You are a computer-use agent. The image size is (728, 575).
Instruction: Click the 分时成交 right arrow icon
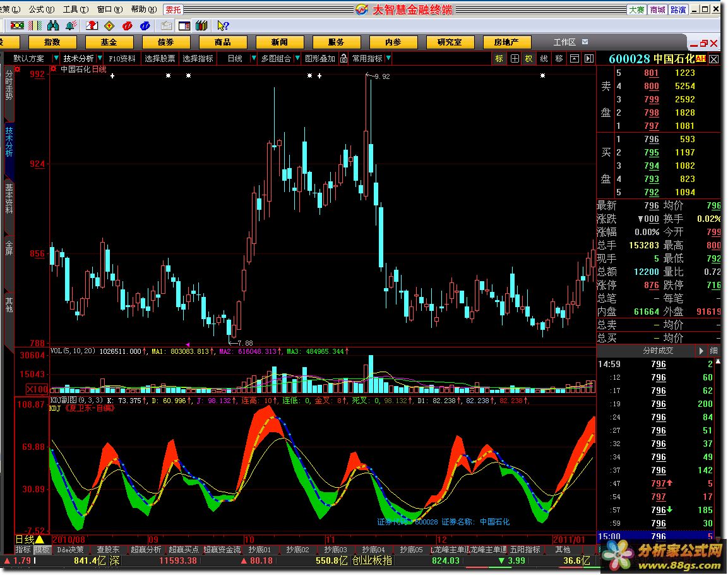701,351
